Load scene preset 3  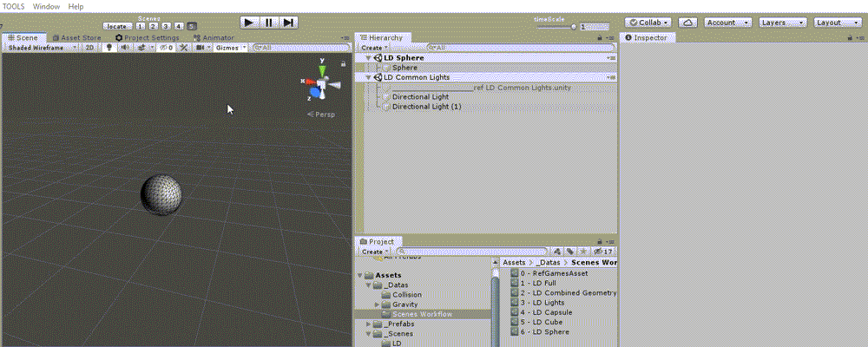coord(166,26)
